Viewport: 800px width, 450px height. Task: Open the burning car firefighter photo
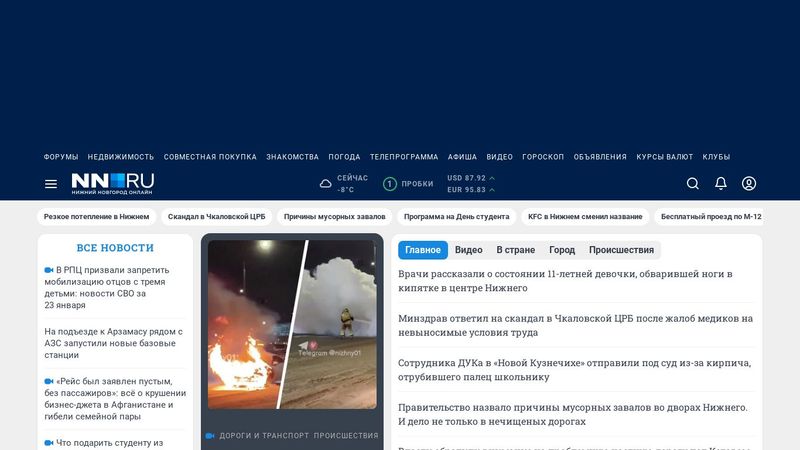point(292,324)
